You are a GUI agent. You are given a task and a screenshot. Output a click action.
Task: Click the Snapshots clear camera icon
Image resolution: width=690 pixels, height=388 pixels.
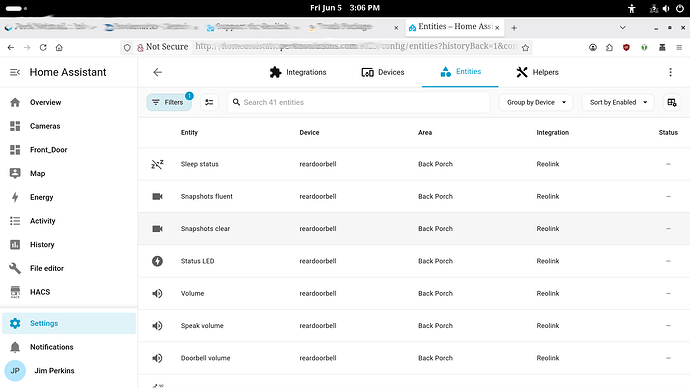click(x=158, y=229)
